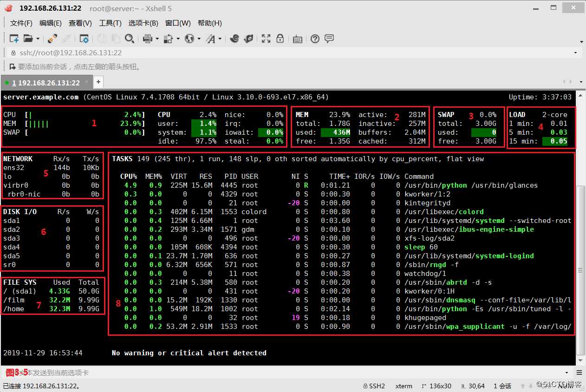Click the terminal scrollbar down arrow
The height and width of the screenshot is (392, 586).
coord(580,361)
